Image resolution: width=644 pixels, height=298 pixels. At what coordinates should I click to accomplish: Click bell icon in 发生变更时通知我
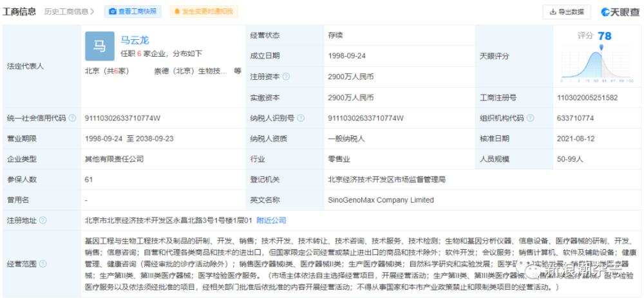pos(177,12)
